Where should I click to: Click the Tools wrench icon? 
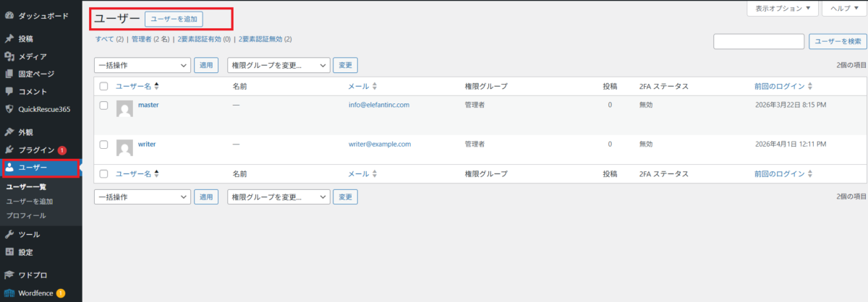(9, 234)
